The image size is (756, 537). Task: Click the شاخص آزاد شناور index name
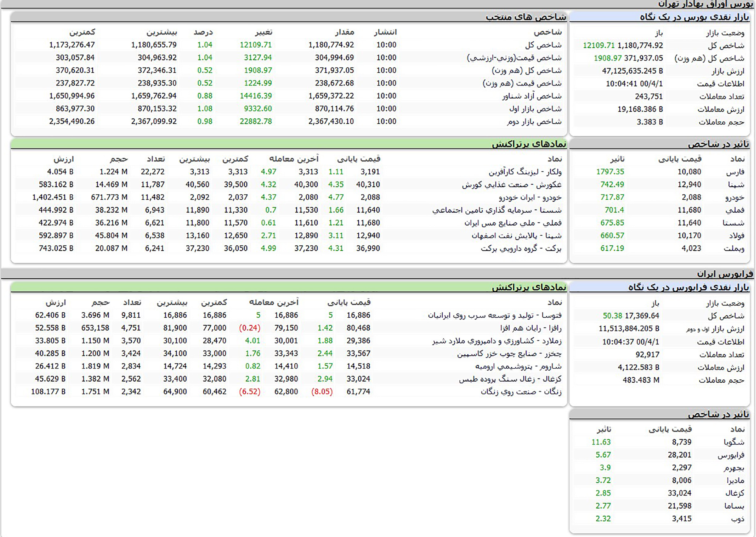pyautogui.click(x=531, y=96)
